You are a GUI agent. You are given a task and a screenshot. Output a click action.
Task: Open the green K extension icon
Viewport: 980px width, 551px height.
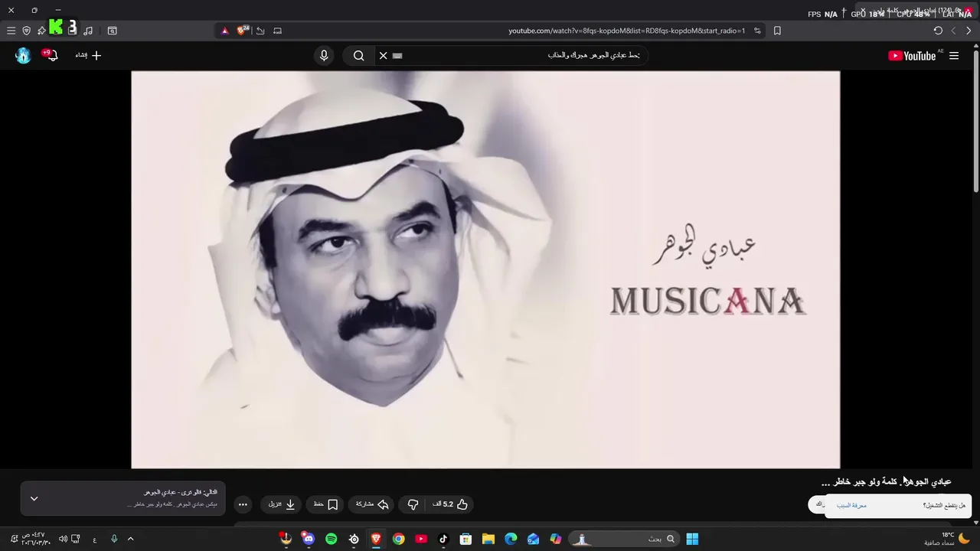point(56,28)
